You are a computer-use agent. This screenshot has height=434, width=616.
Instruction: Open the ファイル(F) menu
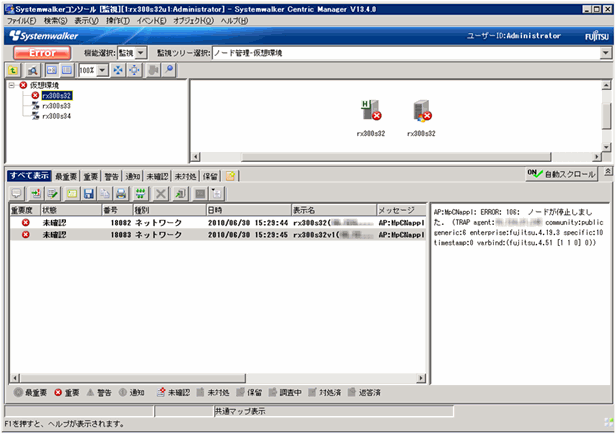22,21
